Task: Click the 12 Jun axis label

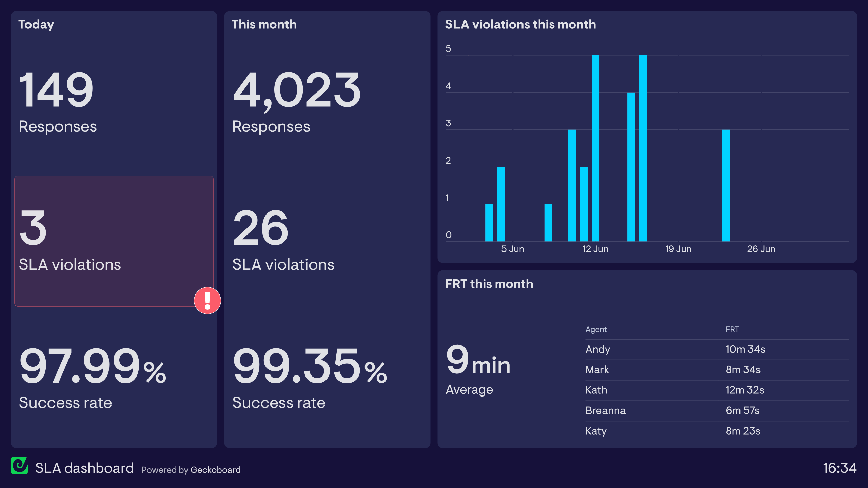Action: tap(595, 249)
